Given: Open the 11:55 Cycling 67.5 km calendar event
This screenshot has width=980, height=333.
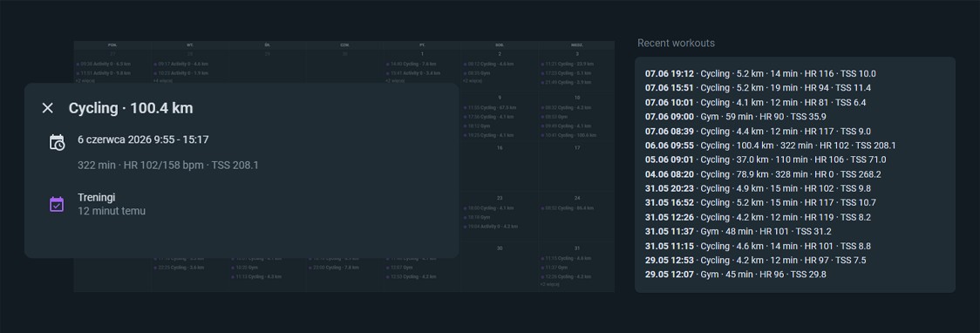Looking at the screenshot, I should 491,107.
